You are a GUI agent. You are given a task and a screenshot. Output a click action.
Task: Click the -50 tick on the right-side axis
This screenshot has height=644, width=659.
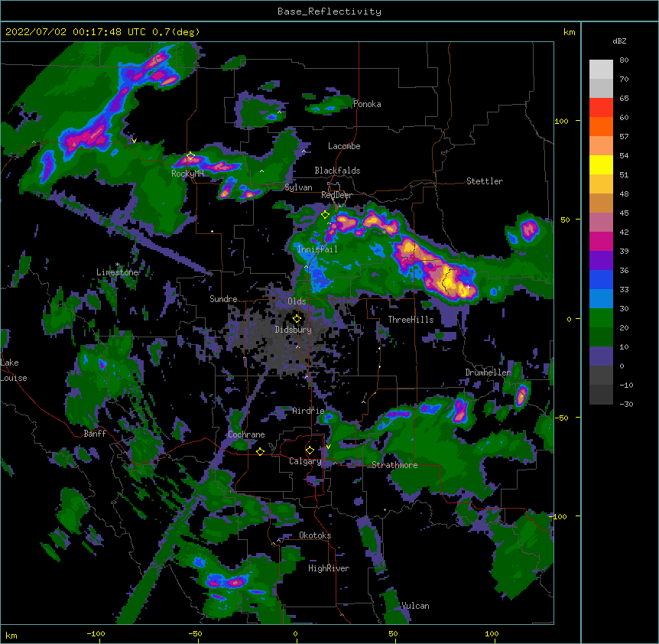pyautogui.click(x=561, y=418)
